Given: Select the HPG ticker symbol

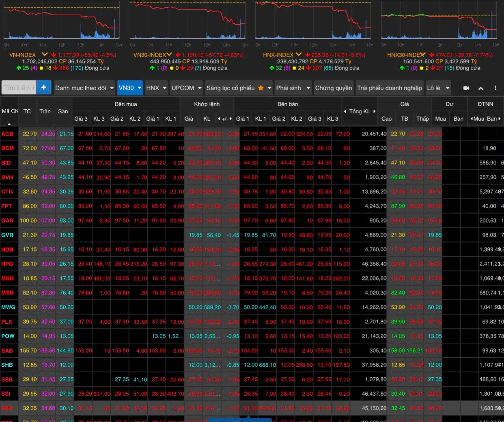Looking at the screenshot, I should [7, 264].
